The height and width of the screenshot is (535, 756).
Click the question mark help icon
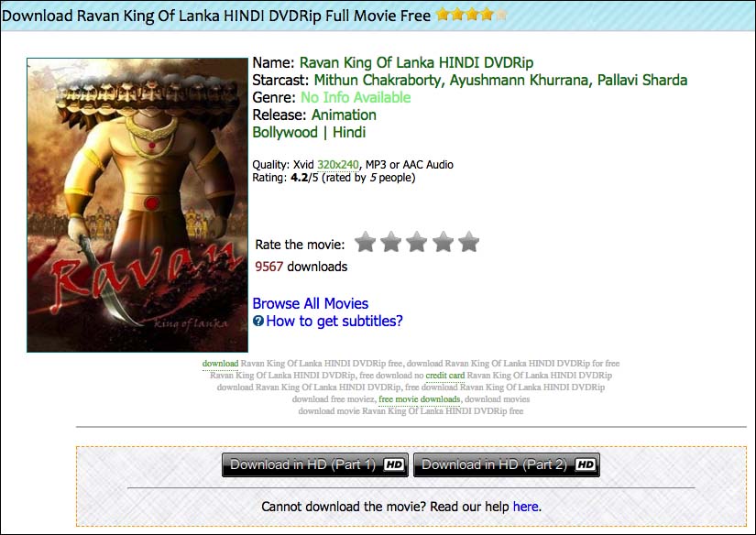(258, 321)
